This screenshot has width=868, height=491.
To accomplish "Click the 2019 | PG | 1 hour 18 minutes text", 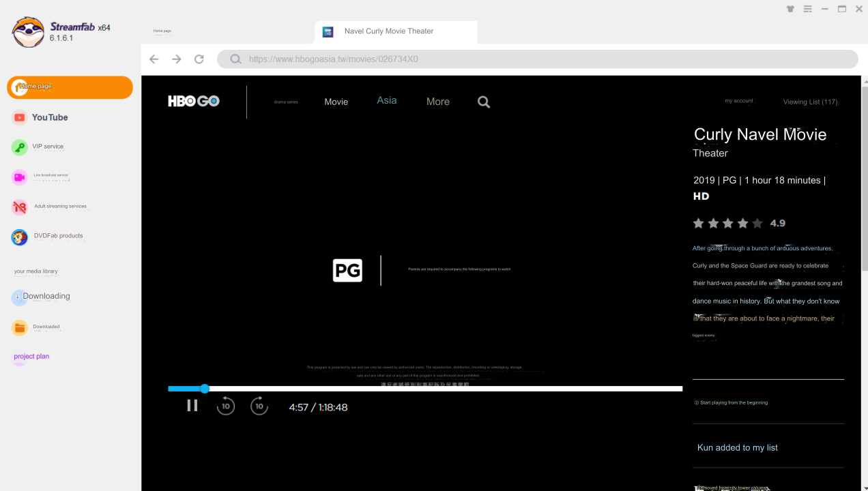I will click(759, 180).
